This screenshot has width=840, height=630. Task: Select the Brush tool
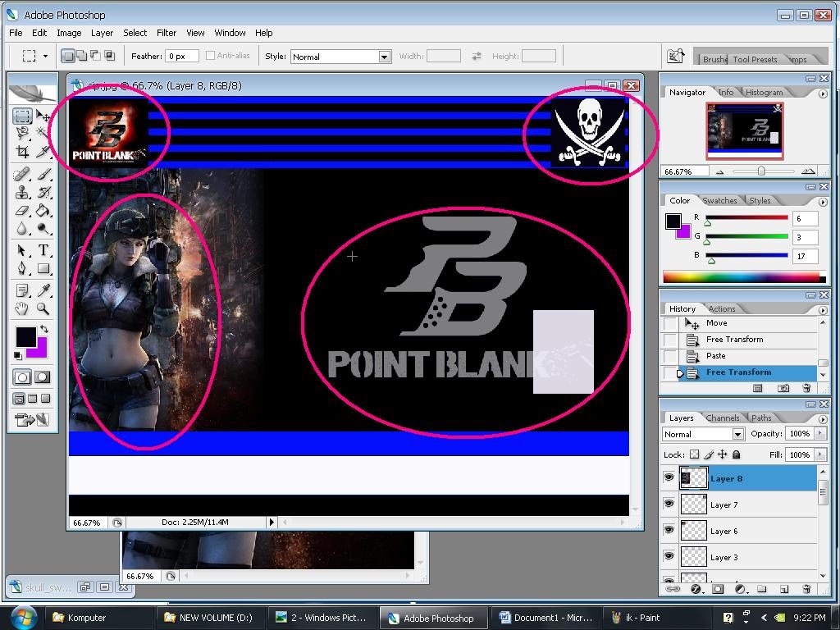[43, 174]
